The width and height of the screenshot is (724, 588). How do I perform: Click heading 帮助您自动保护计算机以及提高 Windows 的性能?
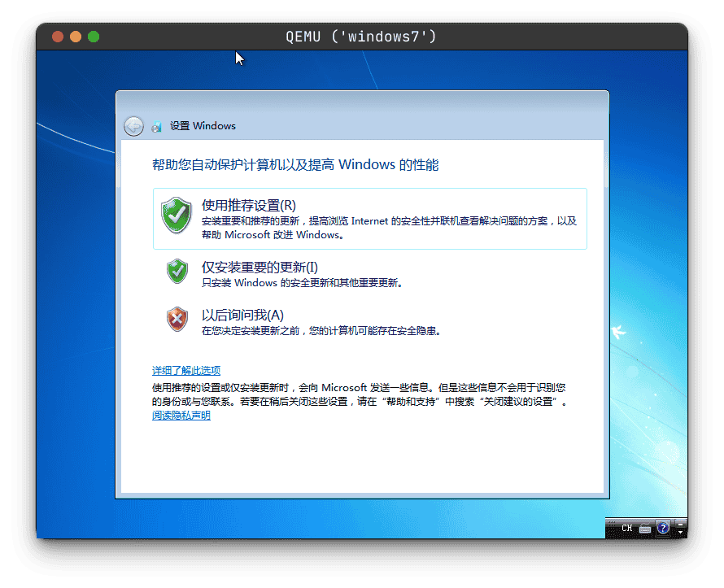[295, 165]
